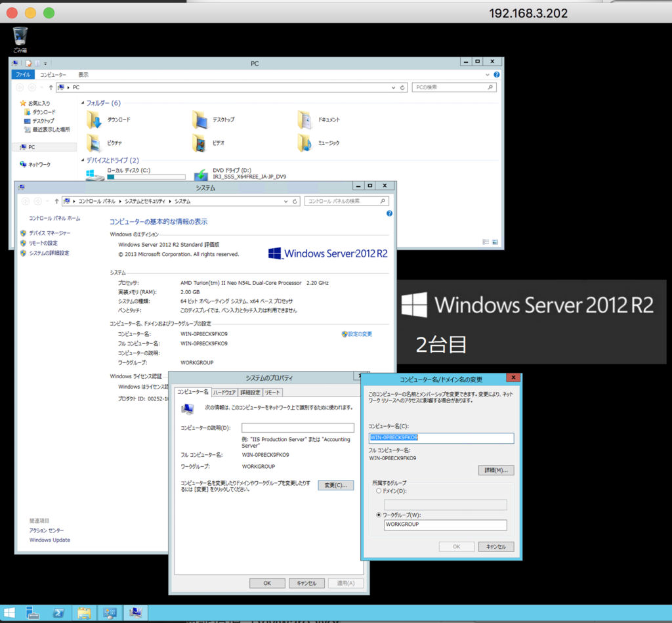Click the WORKGROUP name input field
Image resolution: width=672 pixels, height=623 pixels.
click(x=446, y=525)
